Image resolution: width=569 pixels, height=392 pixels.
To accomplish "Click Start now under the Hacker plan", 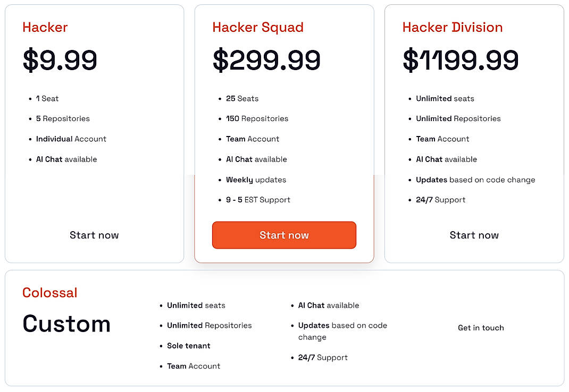I will pos(94,235).
